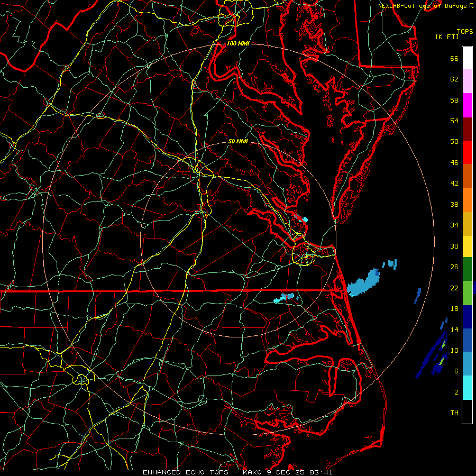Click the 50 NMI range ring label
This screenshot has width=476, height=476.
tap(238, 141)
